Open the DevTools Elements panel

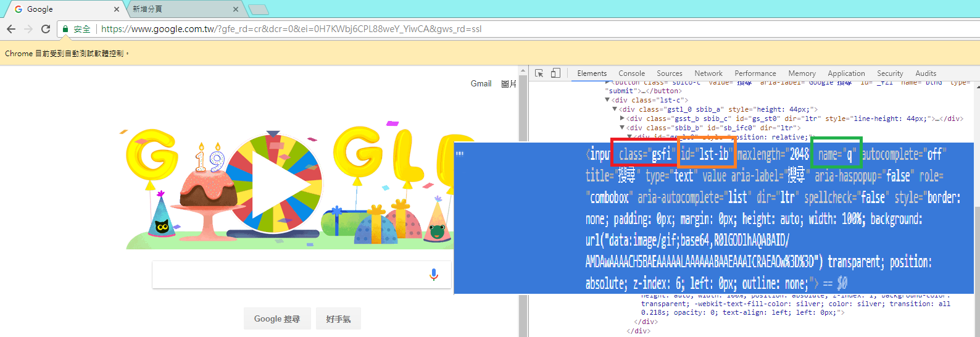coord(592,73)
